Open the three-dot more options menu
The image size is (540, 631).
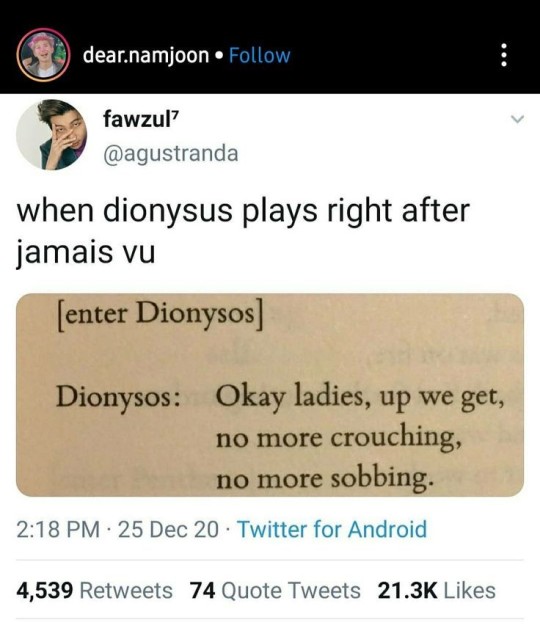tap(503, 55)
